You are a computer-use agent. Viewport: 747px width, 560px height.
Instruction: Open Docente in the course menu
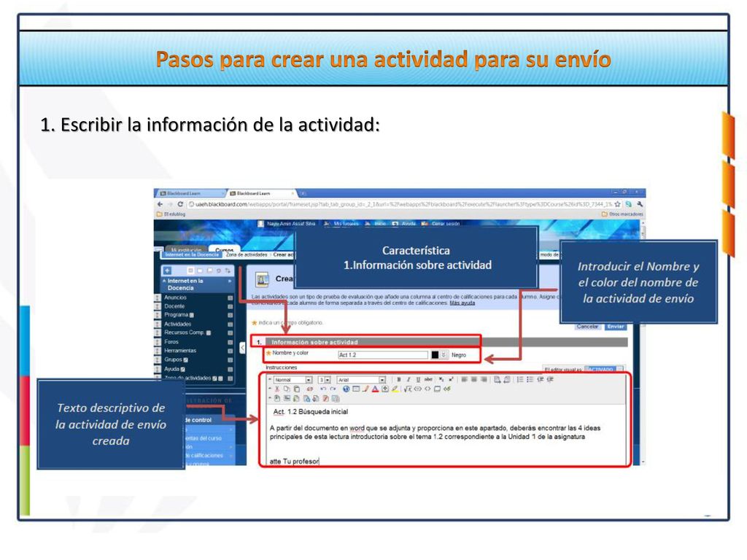coord(174,306)
